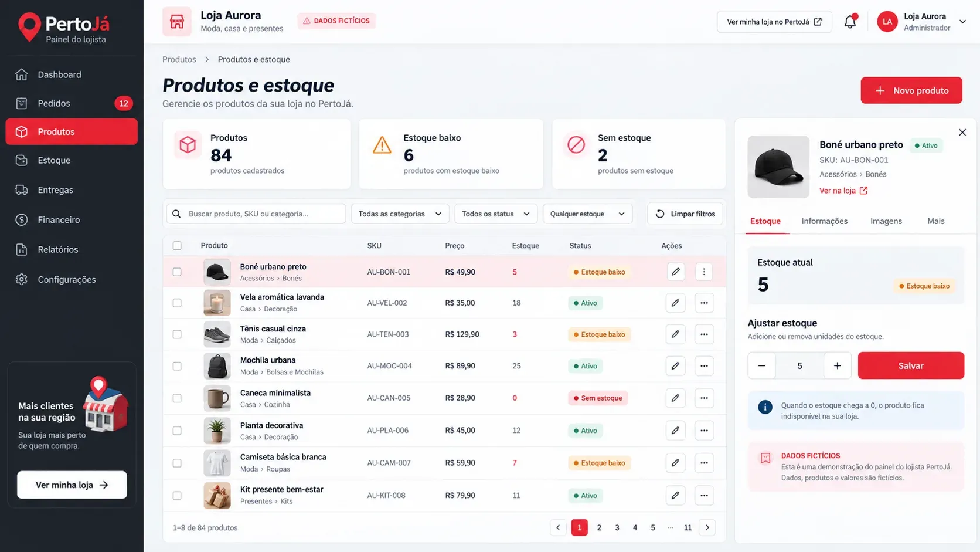Select the Tênis casual cinza row checkbox
Viewport: 980px width, 552px height.
[x=177, y=334]
